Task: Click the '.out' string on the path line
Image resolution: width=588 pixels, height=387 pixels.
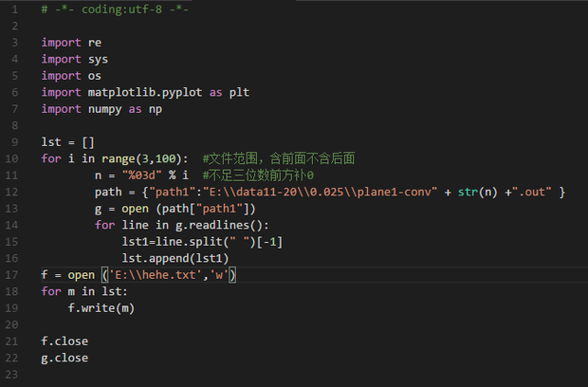Action: click(533, 193)
